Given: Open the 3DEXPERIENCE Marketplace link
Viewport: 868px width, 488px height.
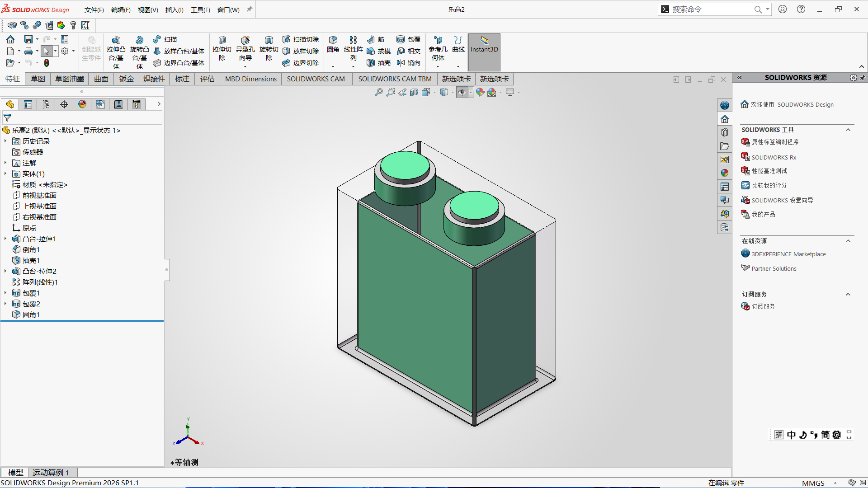Looking at the screenshot, I should 788,254.
